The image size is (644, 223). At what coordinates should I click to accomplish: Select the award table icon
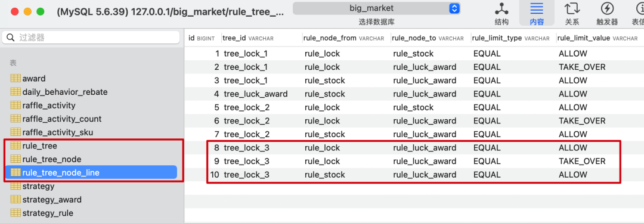click(x=16, y=79)
